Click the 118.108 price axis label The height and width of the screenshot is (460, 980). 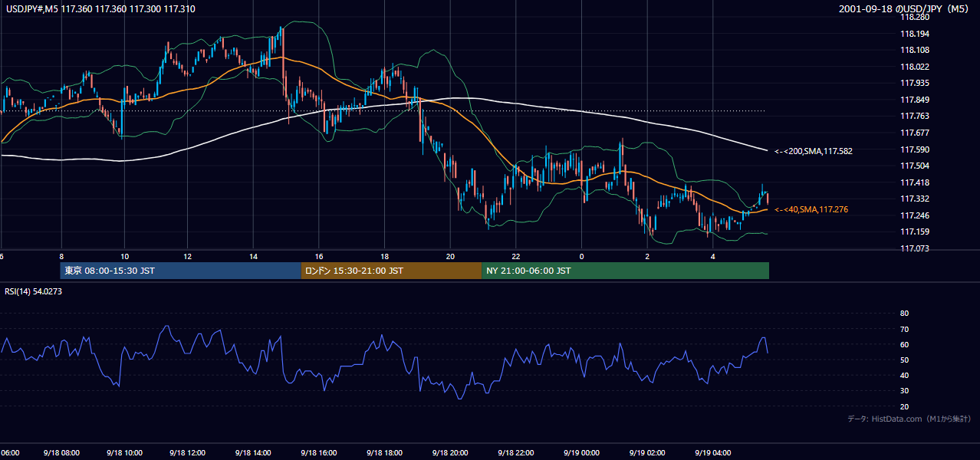[x=914, y=50]
